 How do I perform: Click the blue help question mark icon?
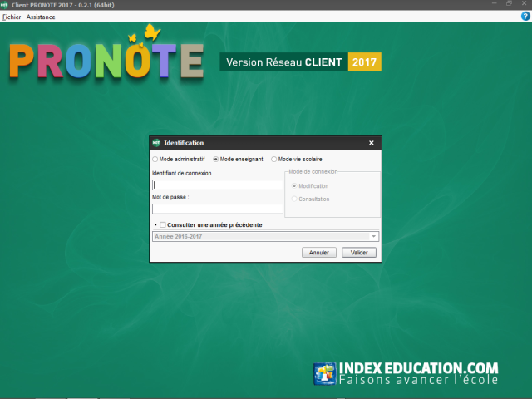(525, 17)
